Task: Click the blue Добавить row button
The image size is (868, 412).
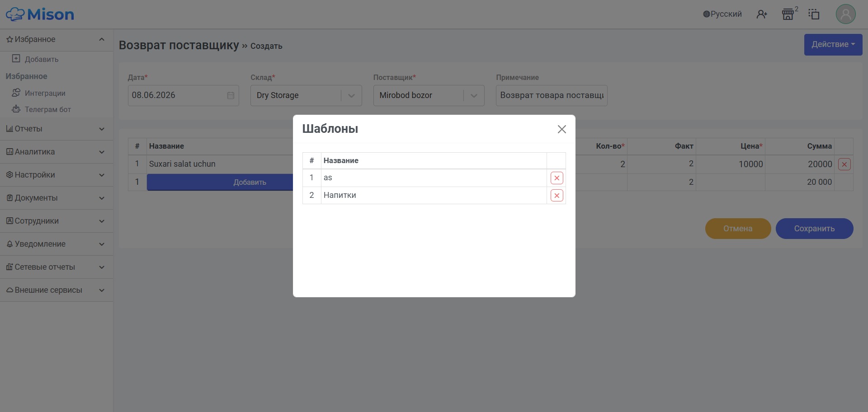Action: click(x=220, y=182)
